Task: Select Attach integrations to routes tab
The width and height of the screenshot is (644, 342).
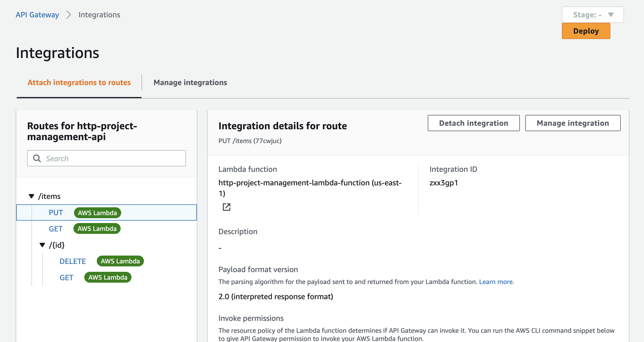Action: coord(79,82)
